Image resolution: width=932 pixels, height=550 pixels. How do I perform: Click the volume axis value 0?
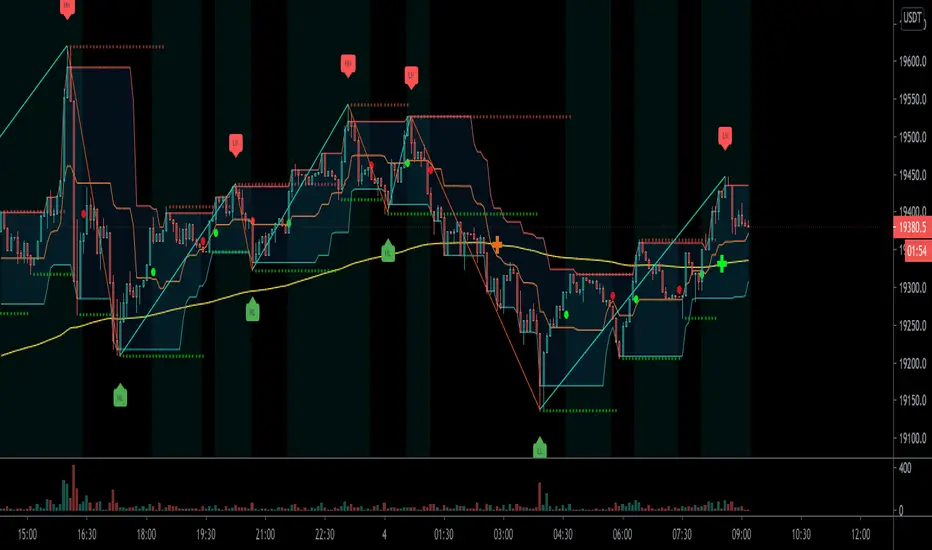tap(901, 511)
